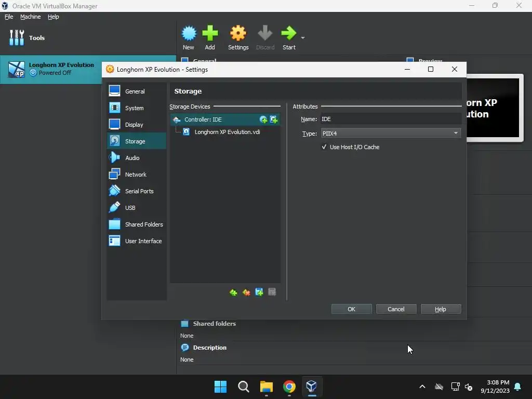This screenshot has width=532, height=399.
Task: Click the Serial Ports connector icon
Action: tap(115, 191)
